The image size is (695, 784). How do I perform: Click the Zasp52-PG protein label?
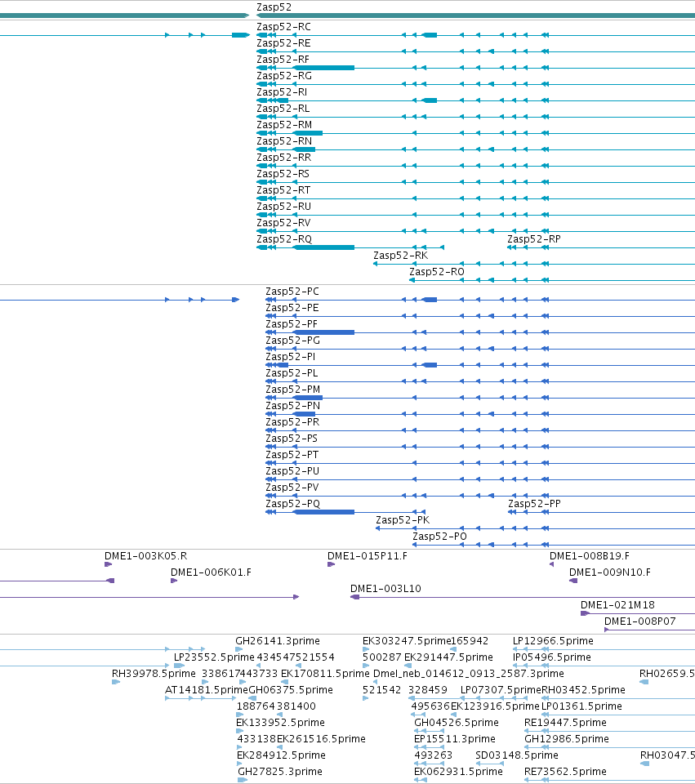(292, 341)
